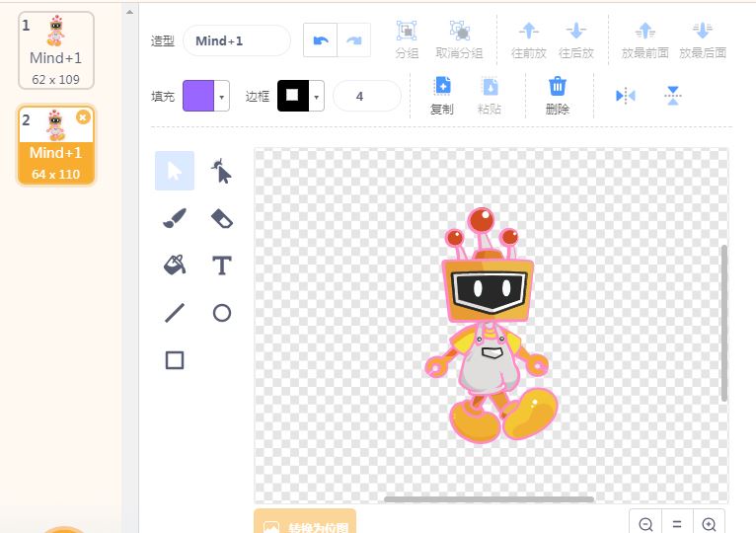Select the Circle tool
This screenshot has height=533, width=756.
pyautogui.click(x=222, y=313)
